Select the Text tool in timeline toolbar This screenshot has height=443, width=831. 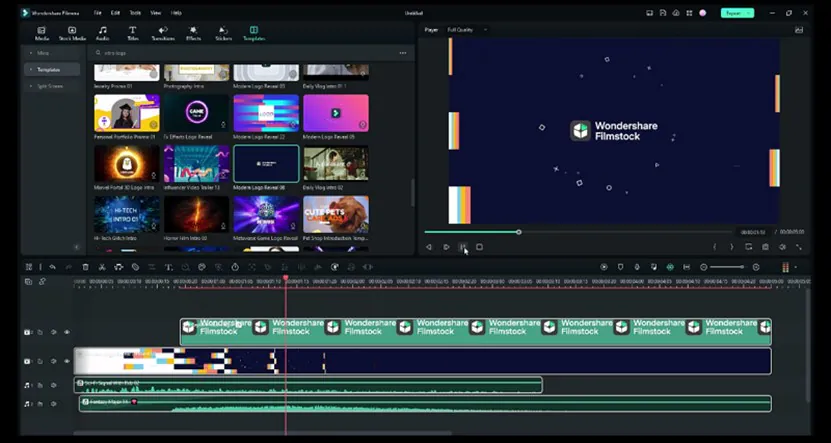coord(169,267)
